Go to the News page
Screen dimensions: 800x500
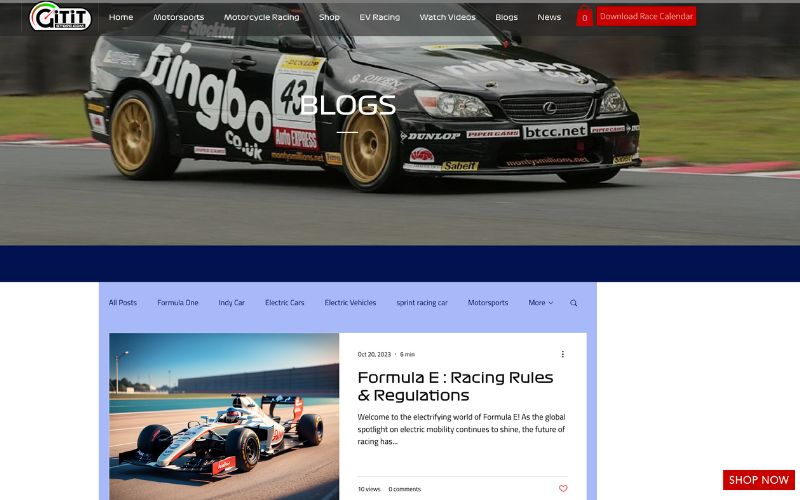[x=549, y=17]
